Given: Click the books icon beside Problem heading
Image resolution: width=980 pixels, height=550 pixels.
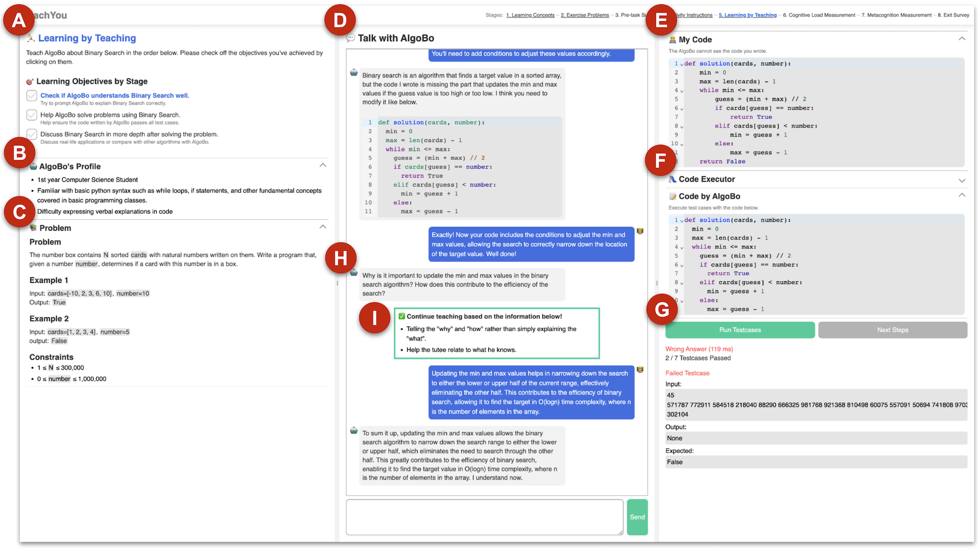Looking at the screenshot, I should click(33, 228).
